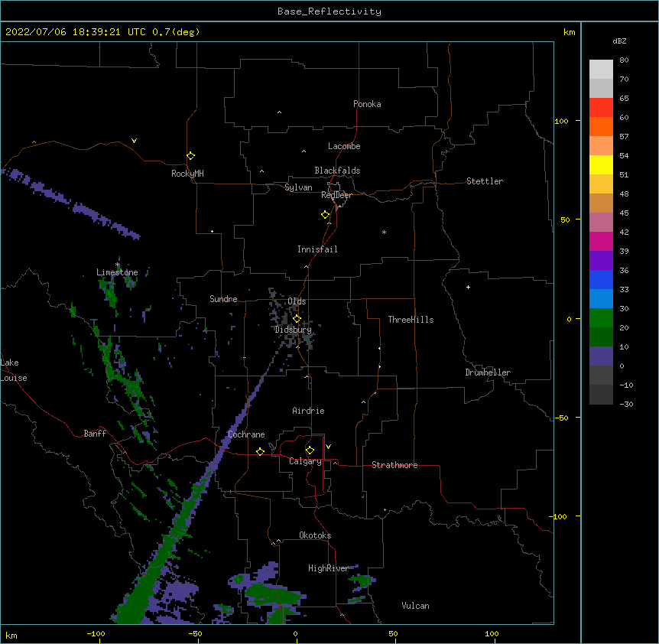Click the timestamp 2022/07/06 18:39:21 UTC
Image resolution: width=659 pixels, height=644 pixels.
pos(75,32)
